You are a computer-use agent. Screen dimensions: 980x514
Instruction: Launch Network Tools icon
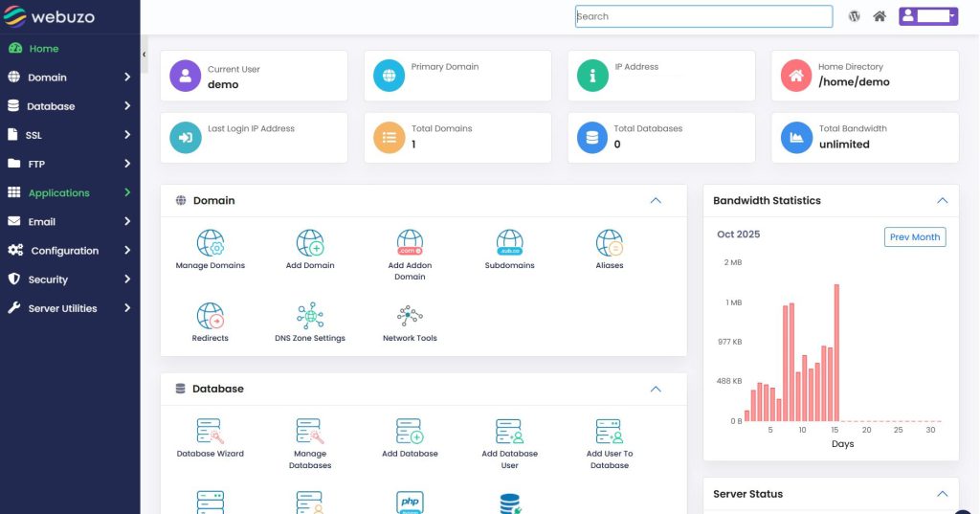[x=410, y=316]
